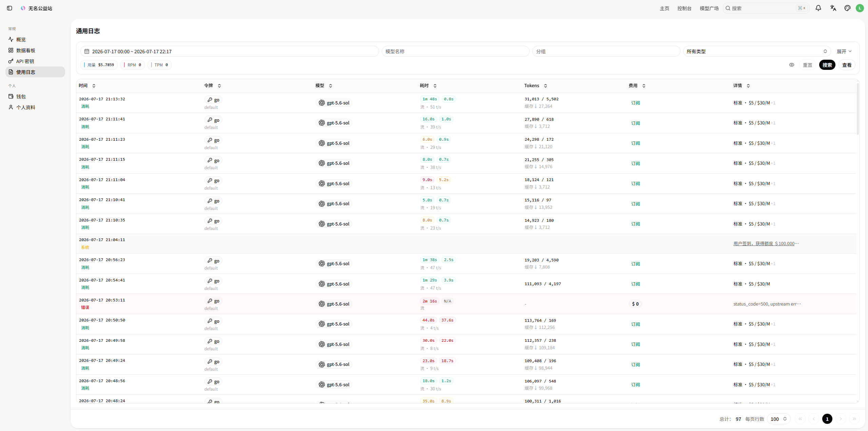The width and height of the screenshot is (868, 431).
Task: Open the theme palette icon
Action: click(x=847, y=8)
